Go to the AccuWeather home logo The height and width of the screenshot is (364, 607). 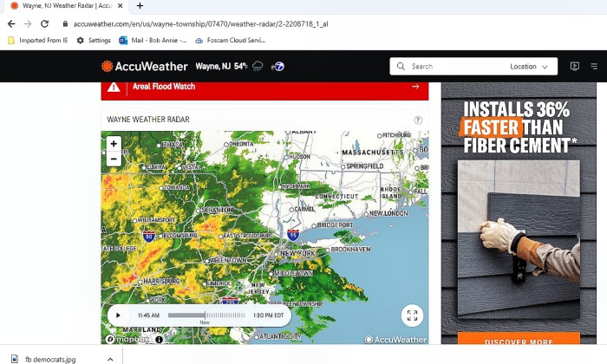145,67
